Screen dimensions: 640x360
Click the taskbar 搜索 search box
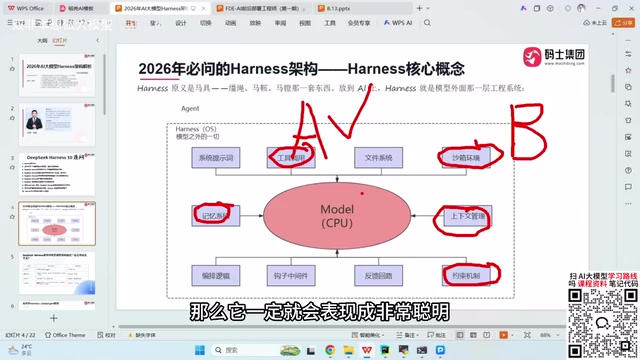(256, 350)
